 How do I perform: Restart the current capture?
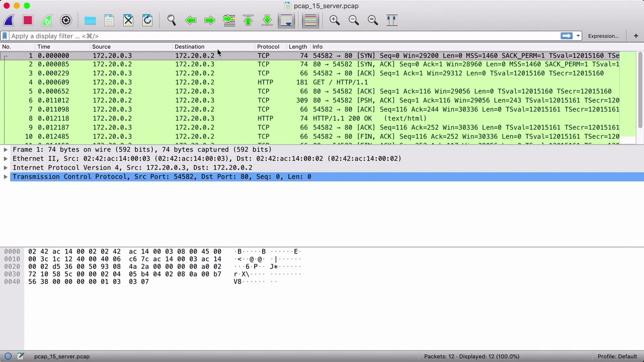coord(47,20)
